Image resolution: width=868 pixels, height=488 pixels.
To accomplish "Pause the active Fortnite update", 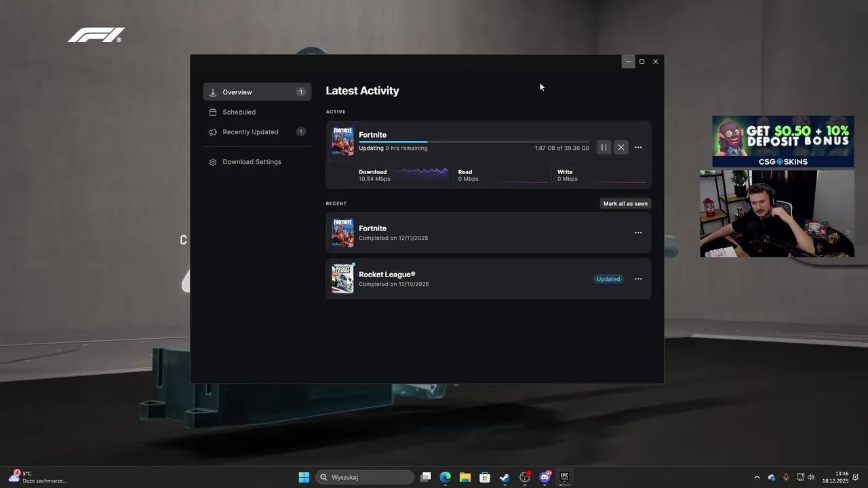I will pos(604,147).
